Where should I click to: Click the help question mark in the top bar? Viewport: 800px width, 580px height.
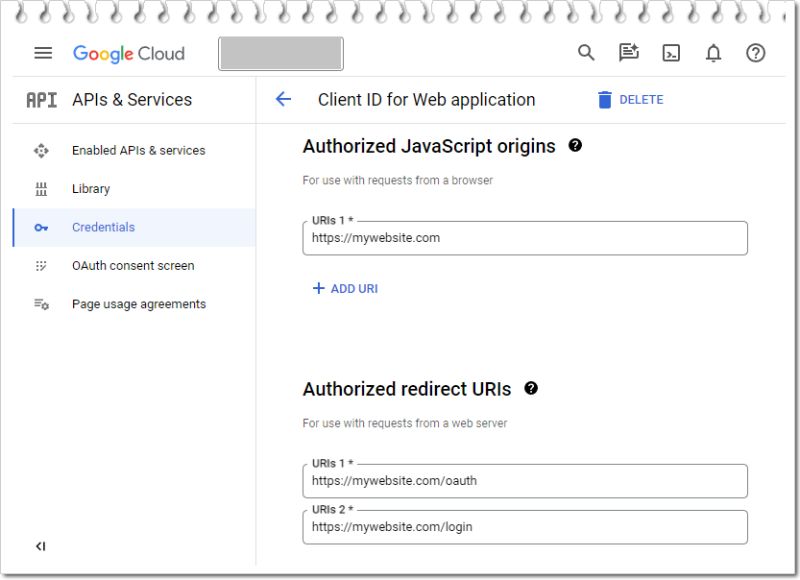point(756,53)
